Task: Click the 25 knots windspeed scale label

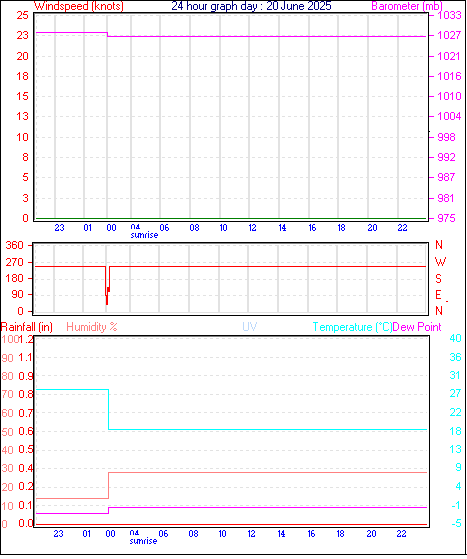Action: (22, 15)
